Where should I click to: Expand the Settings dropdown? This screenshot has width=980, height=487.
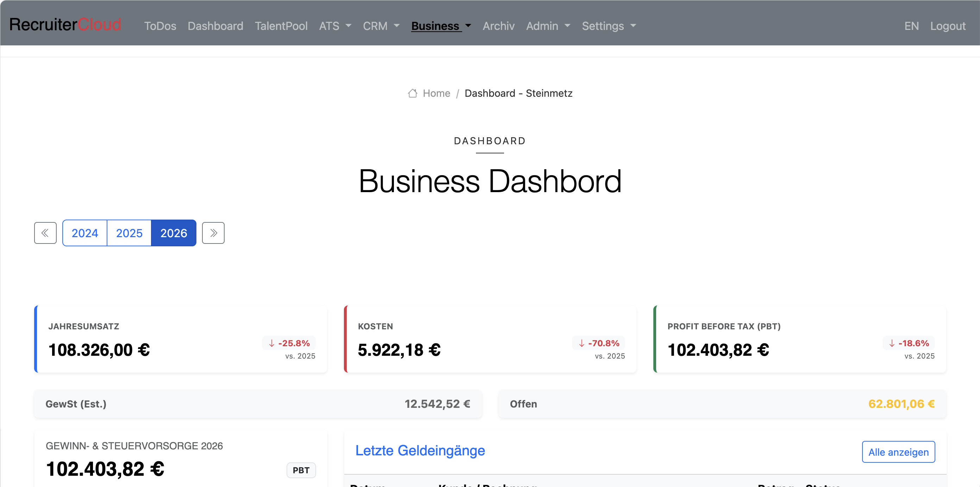[609, 26]
